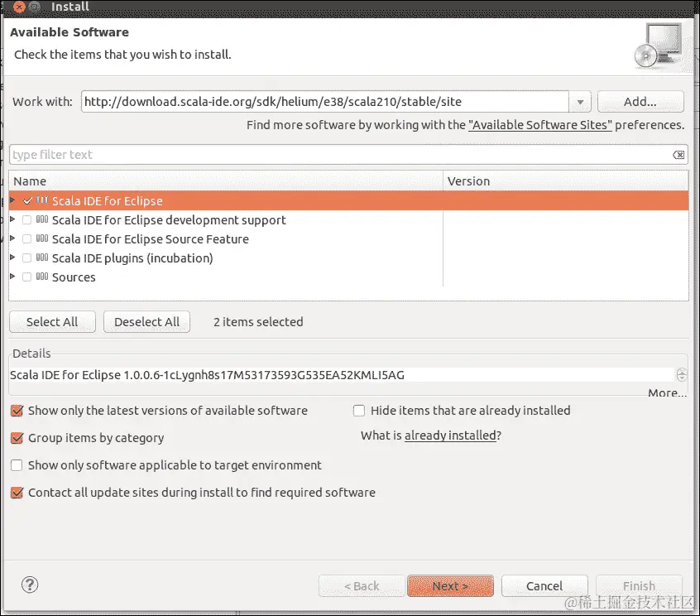Toggle Group items by category
This screenshot has width=700, height=616.
point(17,438)
